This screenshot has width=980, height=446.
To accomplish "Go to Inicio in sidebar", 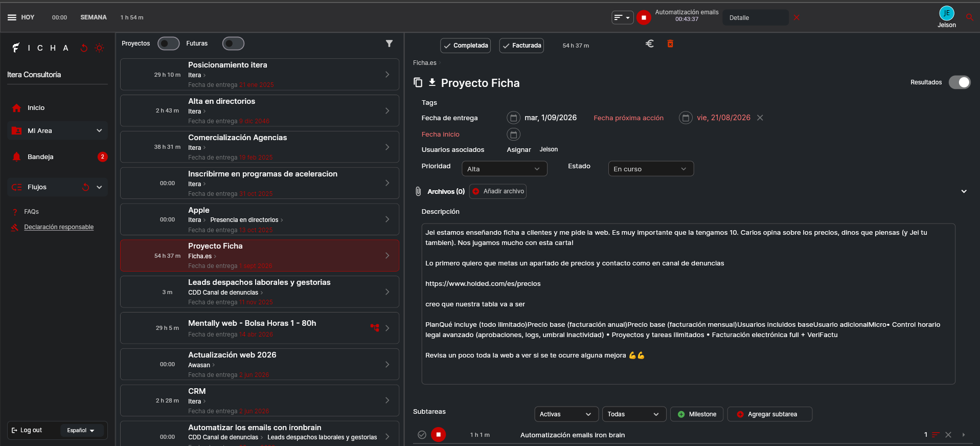I will [x=36, y=108].
